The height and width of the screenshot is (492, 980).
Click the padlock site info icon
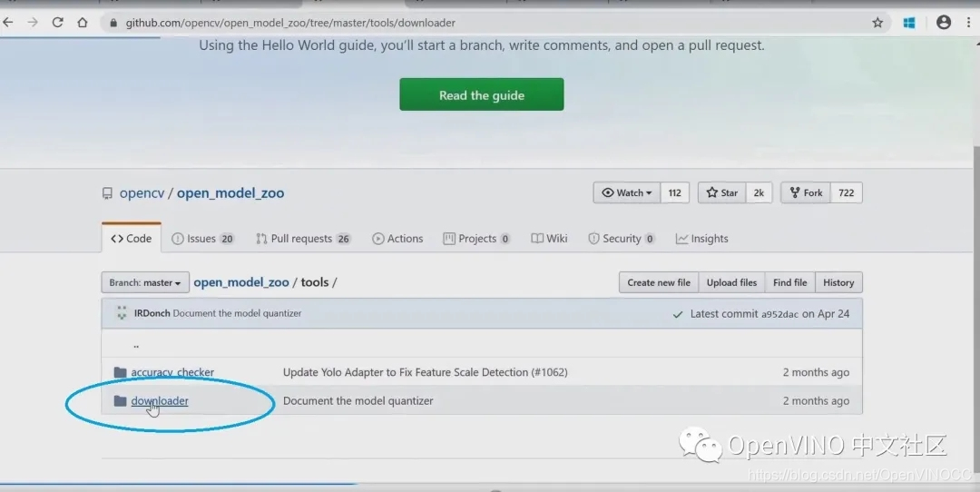[x=113, y=23]
